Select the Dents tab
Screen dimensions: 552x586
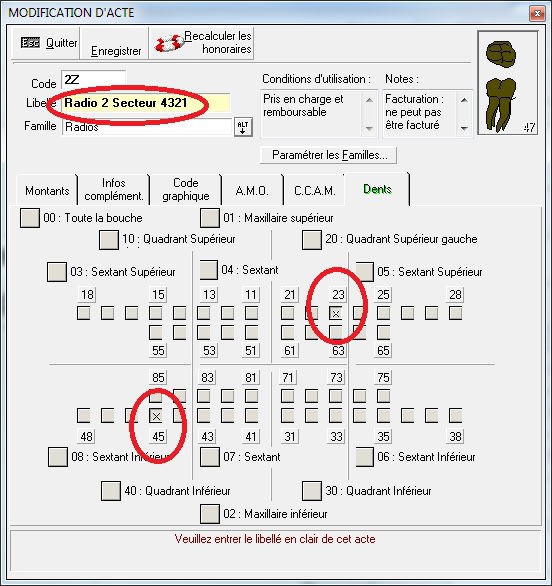coord(377,189)
